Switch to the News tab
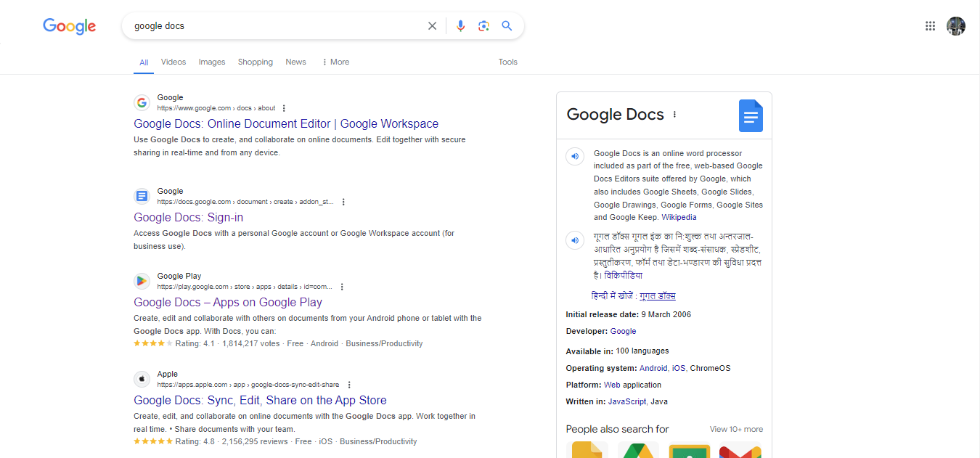980x458 pixels. [x=295, y=62]
